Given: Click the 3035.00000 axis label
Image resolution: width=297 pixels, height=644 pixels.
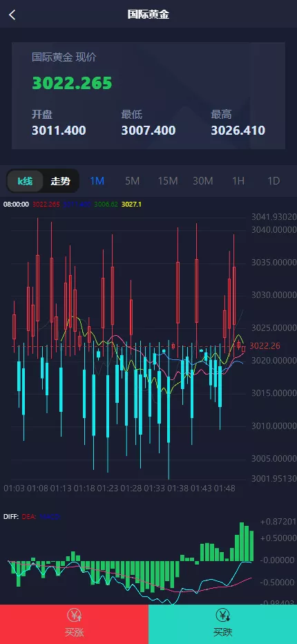Looking at the screenshot, I should pos(274,262).
